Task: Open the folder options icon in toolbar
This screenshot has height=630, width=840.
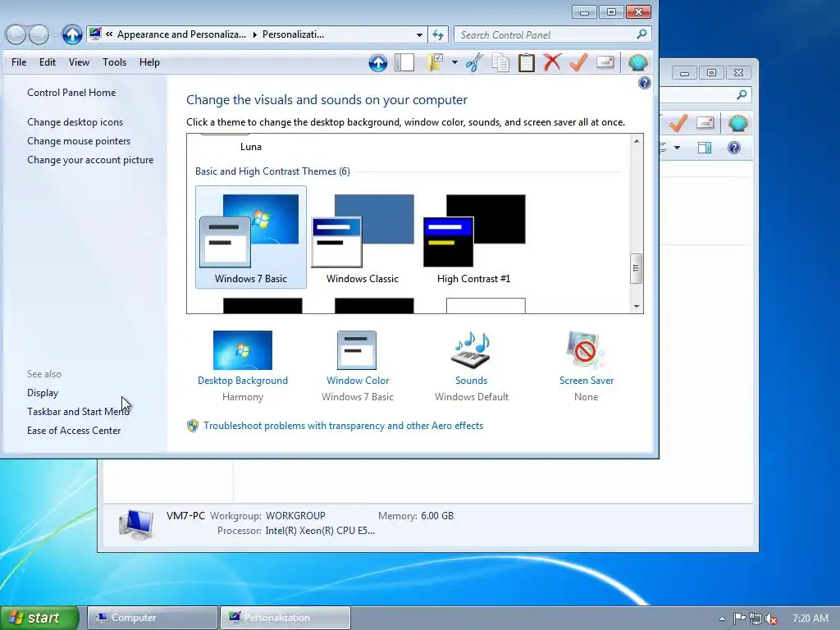Action: tap(435, 62)
